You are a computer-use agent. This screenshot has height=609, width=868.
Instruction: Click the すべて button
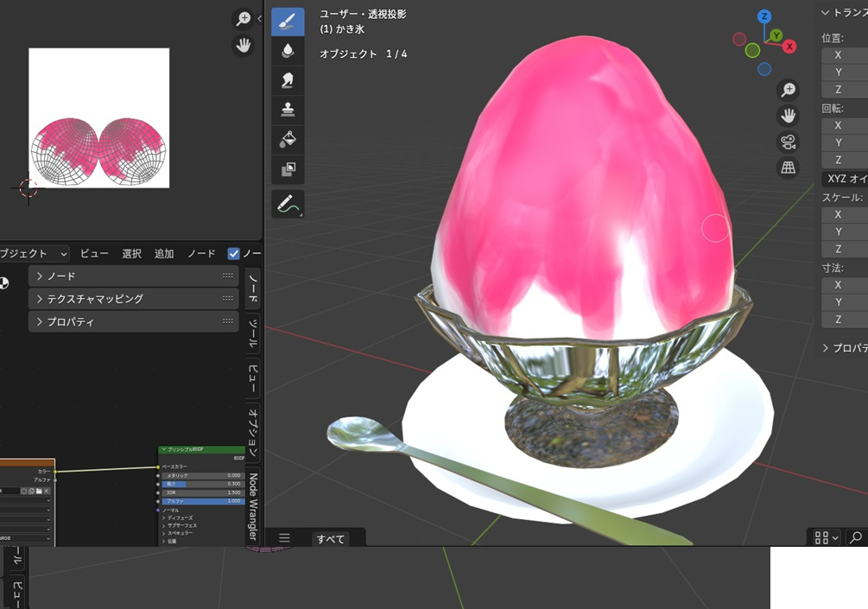point(331,539)
